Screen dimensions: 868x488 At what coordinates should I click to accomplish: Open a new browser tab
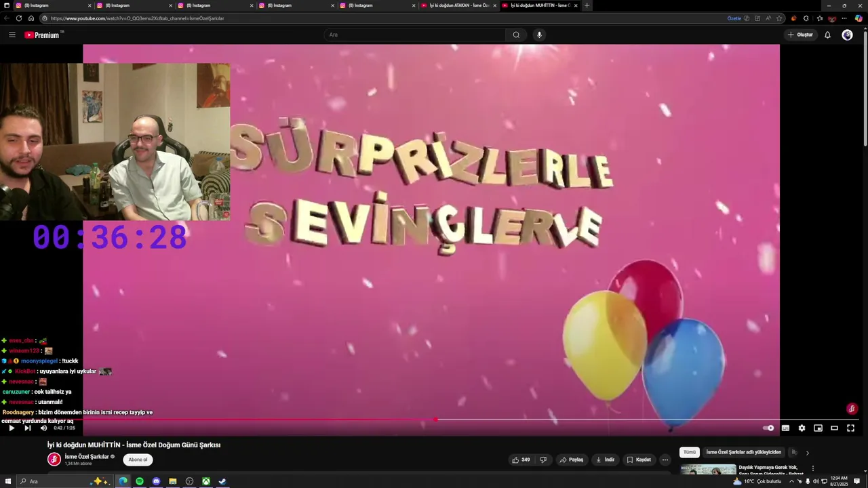click(x=587, y=5)
